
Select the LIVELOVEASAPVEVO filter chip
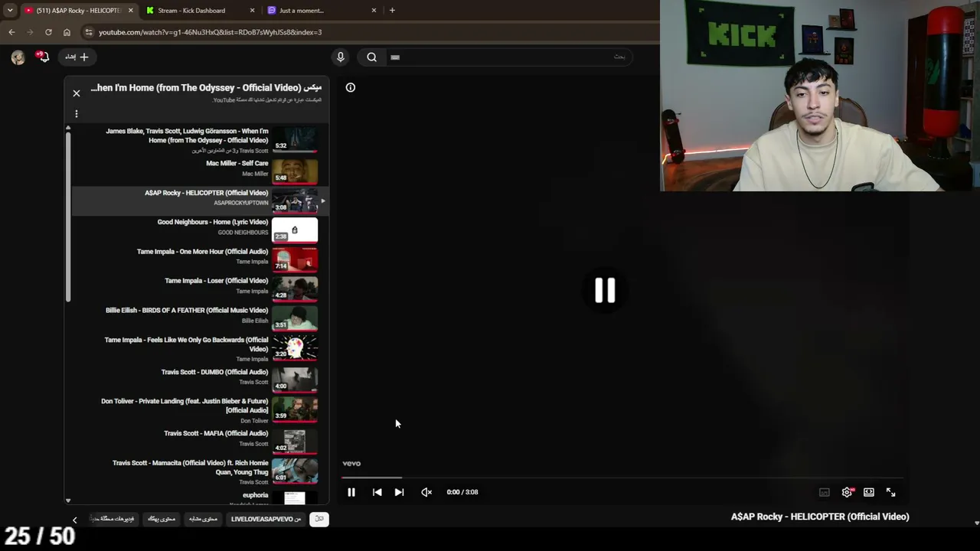coord(266,519)
